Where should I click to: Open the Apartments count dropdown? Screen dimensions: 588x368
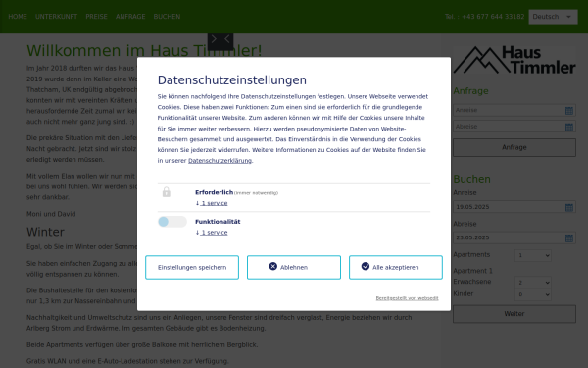(x=533, y=255)
